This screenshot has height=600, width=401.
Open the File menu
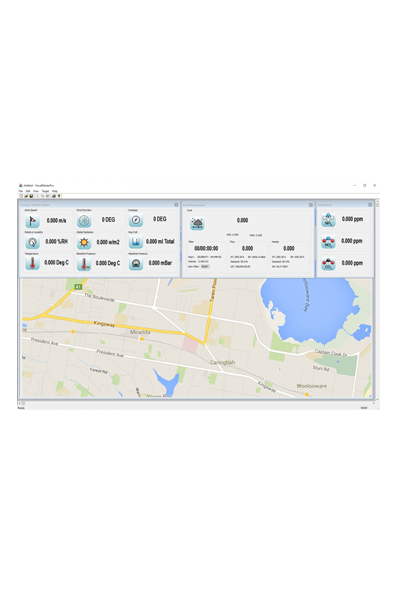pyautogui.click(x=21, y=191)
